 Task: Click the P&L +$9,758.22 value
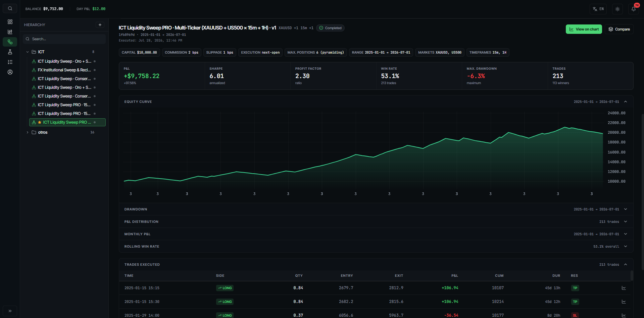pos(142,76)
